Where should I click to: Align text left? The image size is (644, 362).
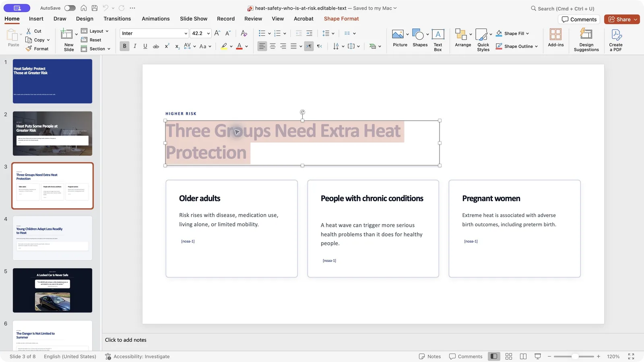click(x=262, y=46)
